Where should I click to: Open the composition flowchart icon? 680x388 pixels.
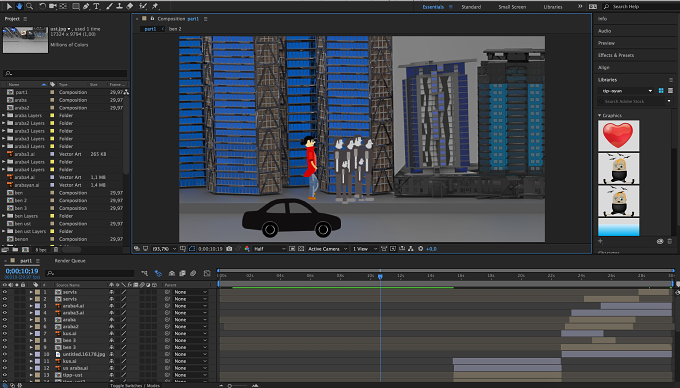411,249
